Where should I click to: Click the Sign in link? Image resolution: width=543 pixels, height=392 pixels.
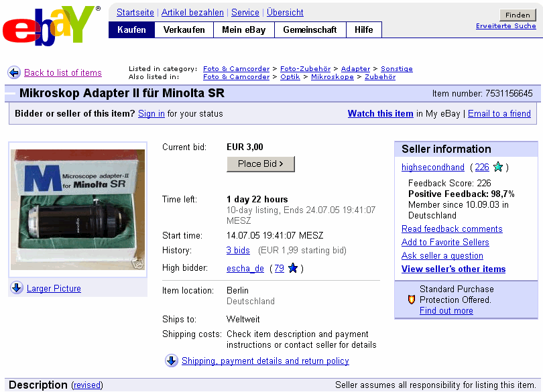click(152, 114)
